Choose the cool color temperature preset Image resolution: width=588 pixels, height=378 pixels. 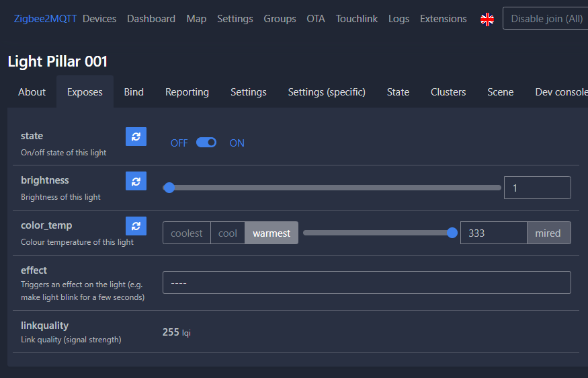tap(228, 233)
